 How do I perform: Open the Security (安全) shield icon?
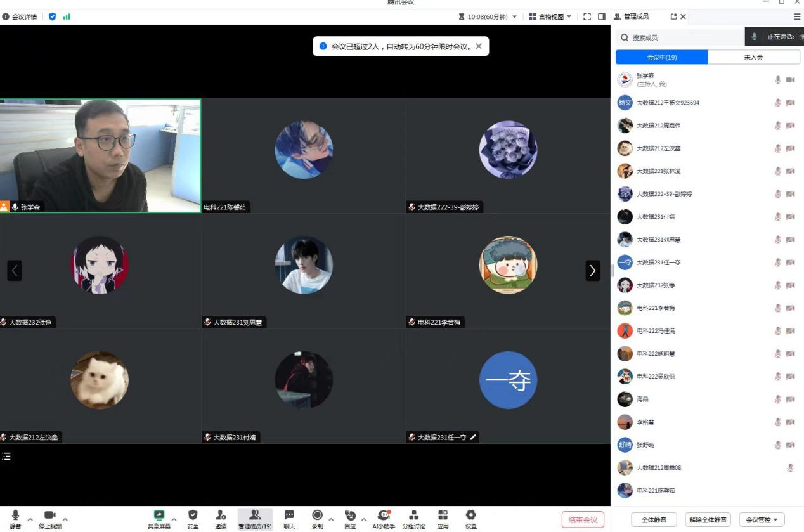click(193, 516)
